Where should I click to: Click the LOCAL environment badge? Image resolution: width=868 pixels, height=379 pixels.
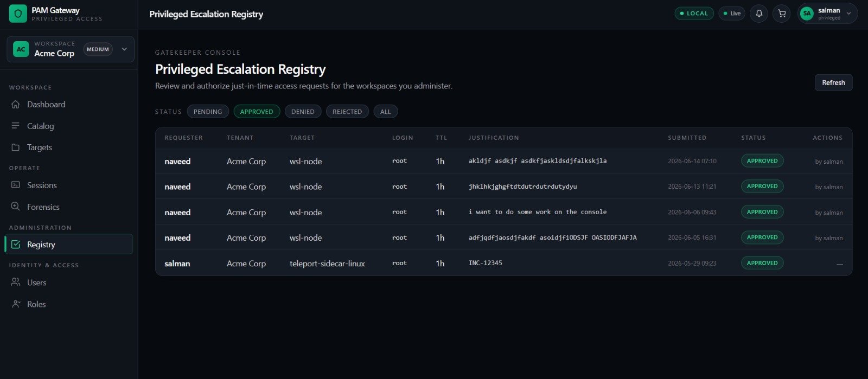click(x=694, y=14)
